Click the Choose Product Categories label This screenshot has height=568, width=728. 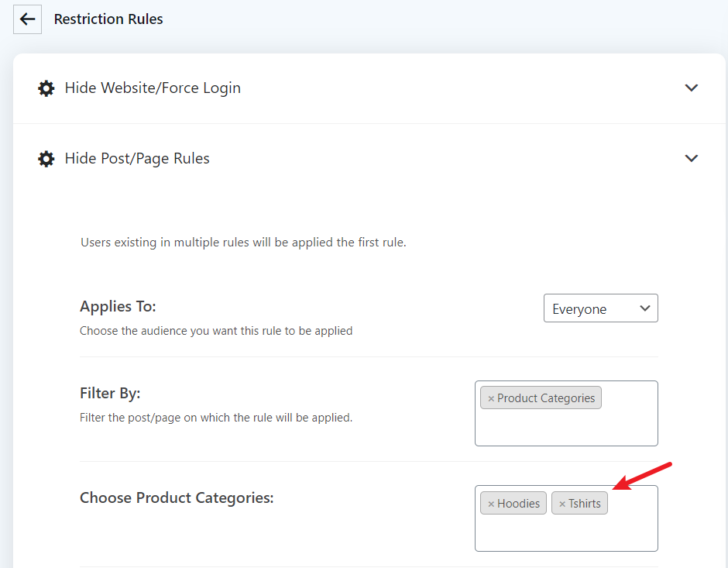coord(177,497)
